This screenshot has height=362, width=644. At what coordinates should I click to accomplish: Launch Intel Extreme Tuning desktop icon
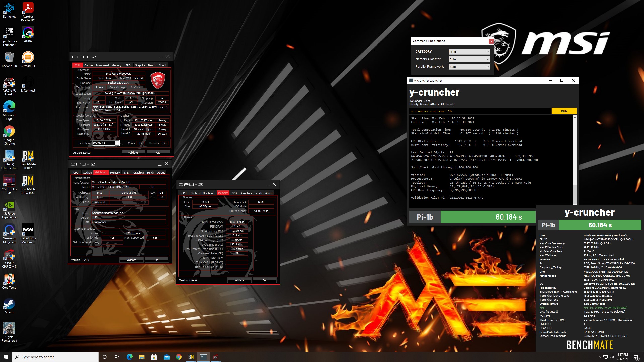coord(9,160)
